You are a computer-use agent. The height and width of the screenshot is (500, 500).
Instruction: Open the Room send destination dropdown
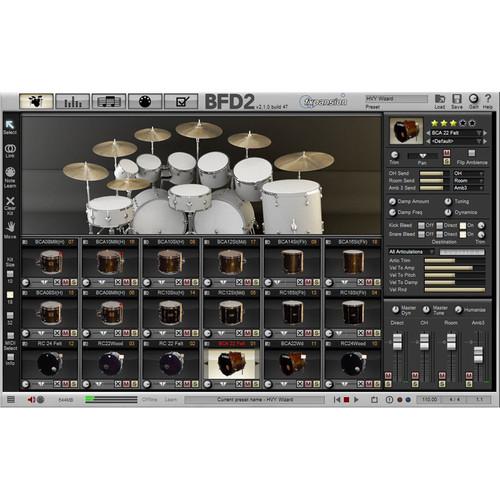pos(468,181)
